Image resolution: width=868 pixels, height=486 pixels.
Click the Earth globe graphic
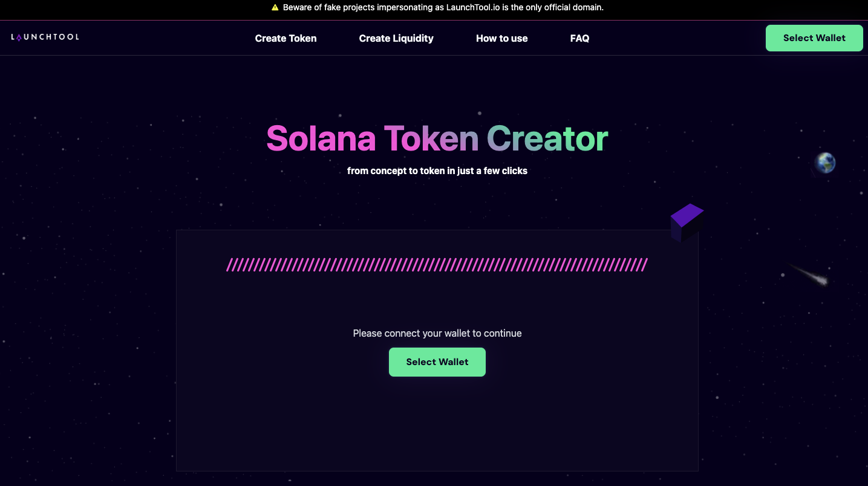(825, 163)
